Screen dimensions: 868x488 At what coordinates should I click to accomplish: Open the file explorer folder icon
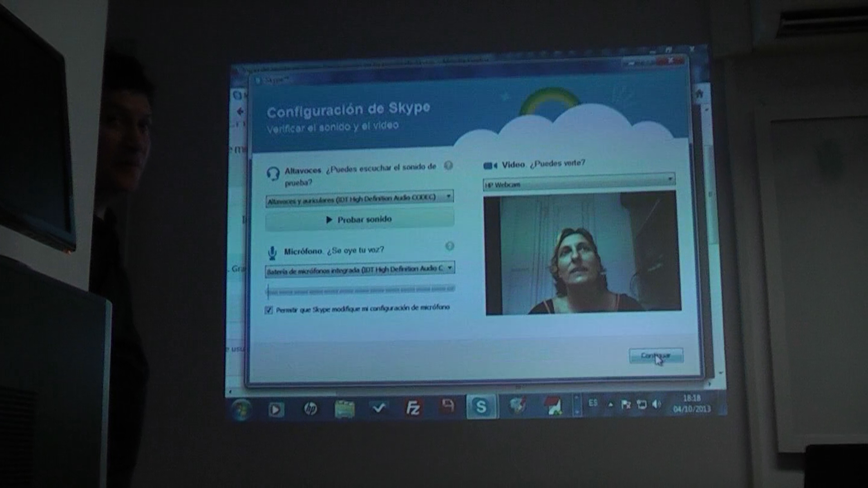click(344, 409)
